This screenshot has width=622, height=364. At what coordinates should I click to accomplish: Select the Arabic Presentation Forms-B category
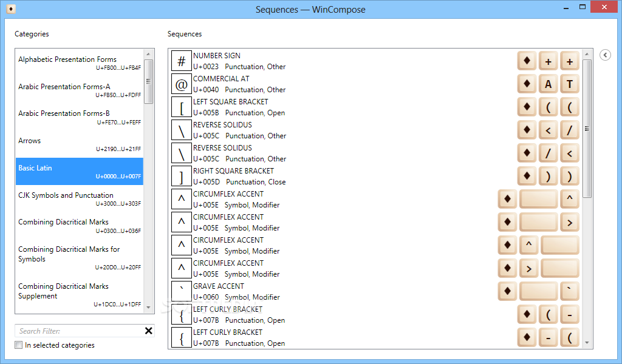pyautogui.click(x=80, y=117)
